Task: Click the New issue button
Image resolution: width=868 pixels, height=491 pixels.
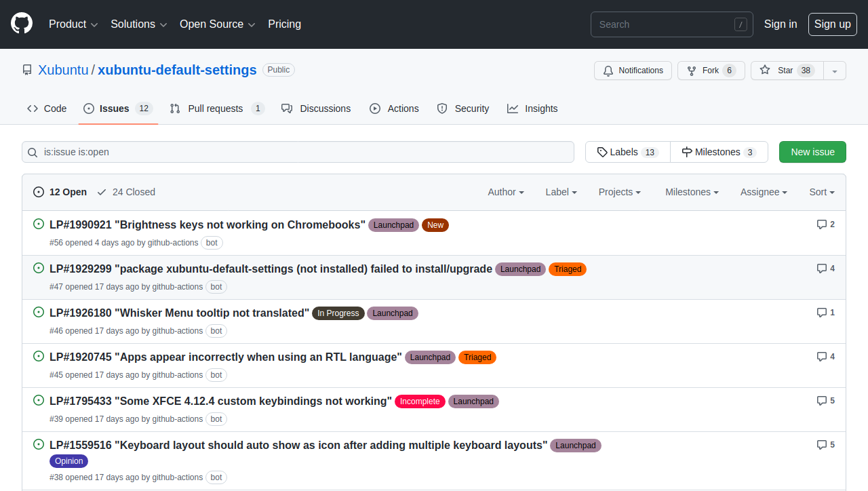Action: (x=812, y=151)
